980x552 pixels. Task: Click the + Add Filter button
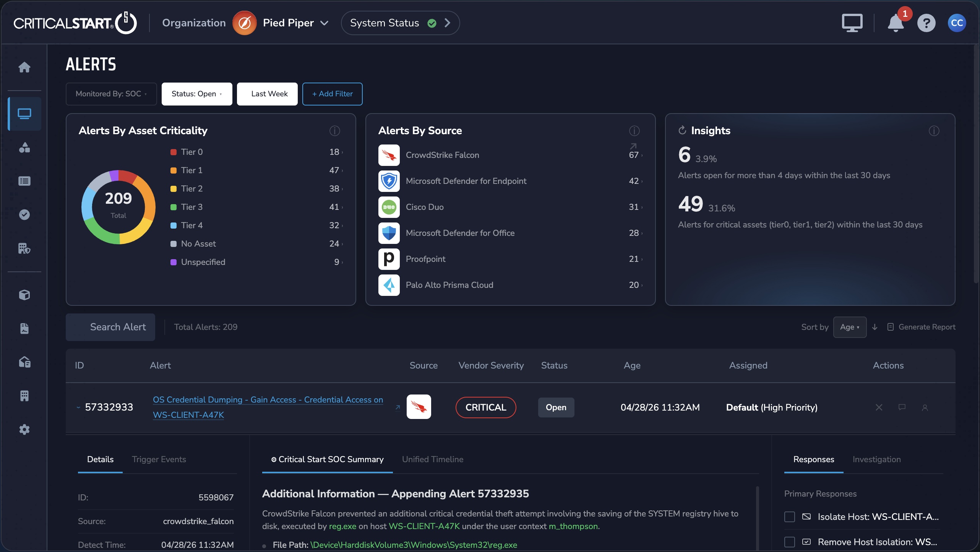(x=332, y=94)
